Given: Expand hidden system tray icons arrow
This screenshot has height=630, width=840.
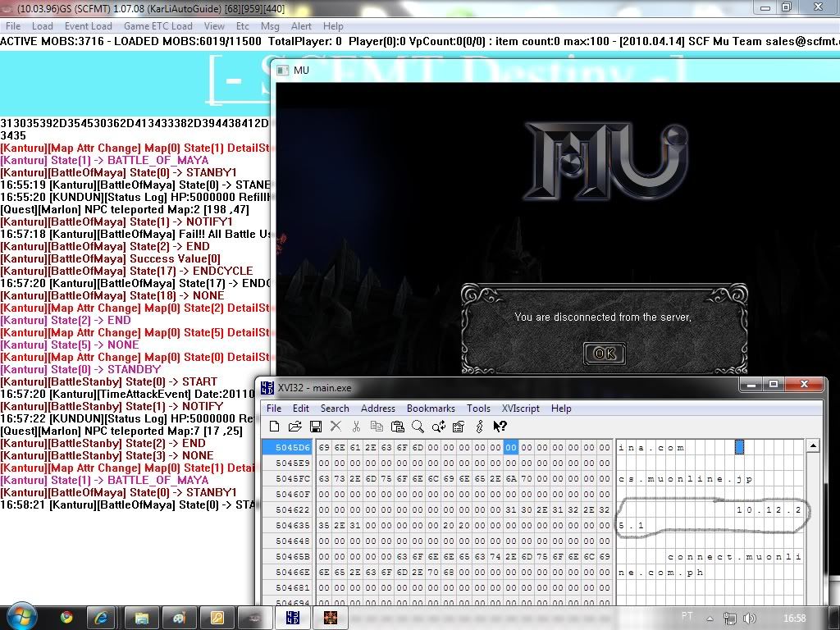Looking at the screenshot, I should point(710,616).
